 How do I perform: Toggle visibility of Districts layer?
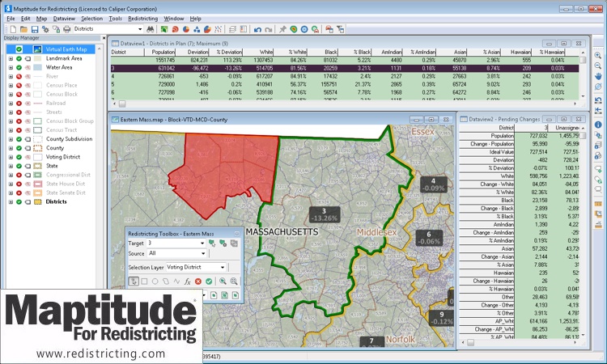[x=19, y=201]
